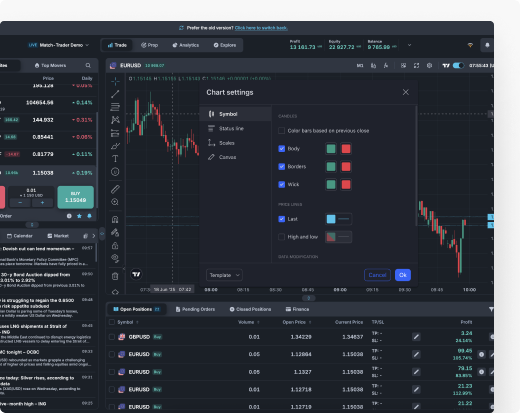Click the Cancel button in Chart settings

(x=377, y=275)
